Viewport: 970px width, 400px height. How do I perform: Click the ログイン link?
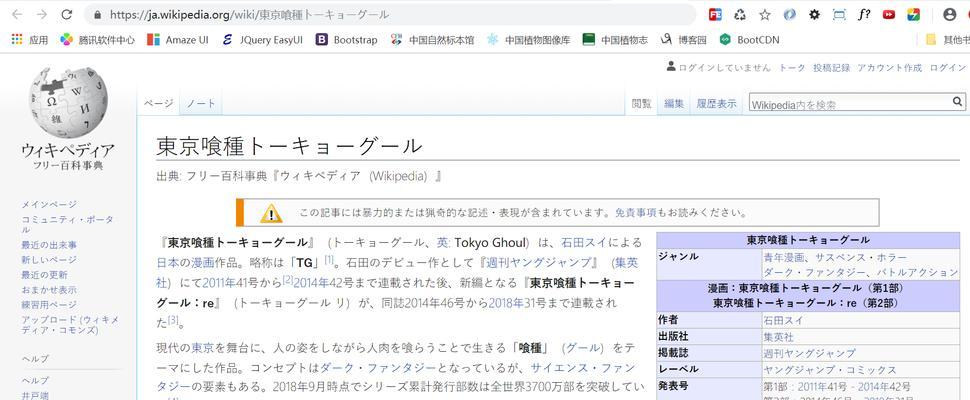click(948, 68)
